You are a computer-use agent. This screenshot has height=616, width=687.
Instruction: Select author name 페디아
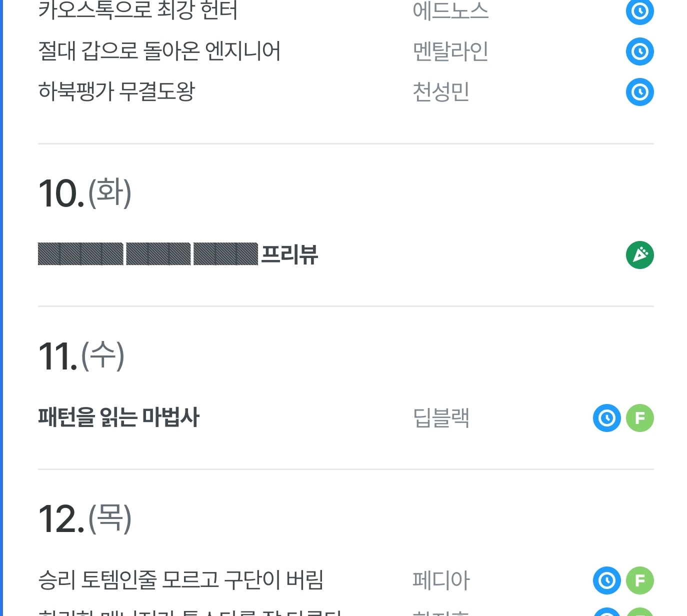441,580
